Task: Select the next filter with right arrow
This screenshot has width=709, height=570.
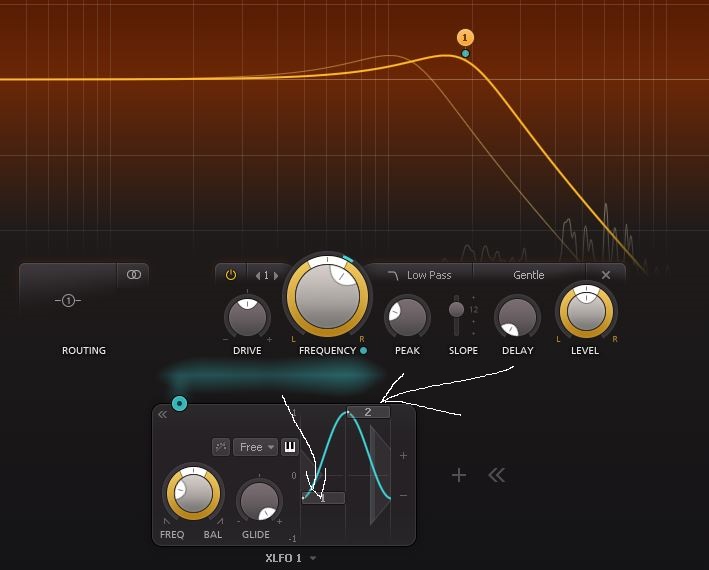Action: [x=276, y=275]
